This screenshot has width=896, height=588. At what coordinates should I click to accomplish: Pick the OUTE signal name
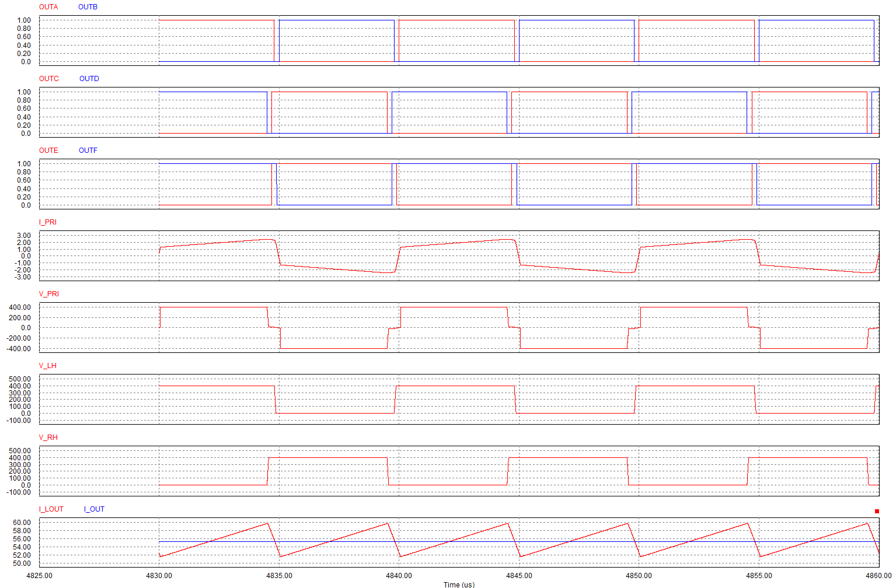tap(48, 150)
